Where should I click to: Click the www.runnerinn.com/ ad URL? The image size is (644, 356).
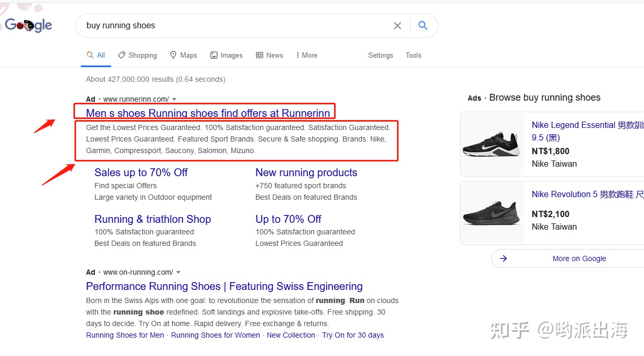(x=136, y=99)
